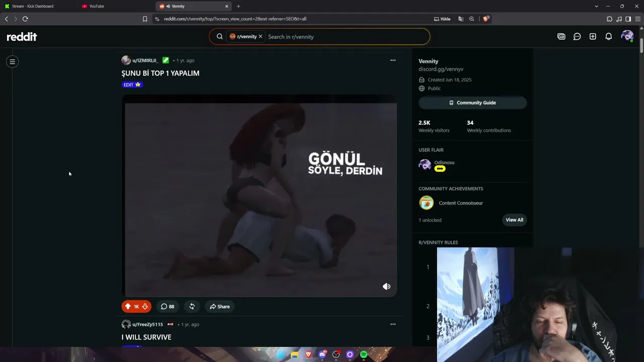Reload the page with the refresh icon
Viewport: 644px width, 362px height.
point(25,19)
